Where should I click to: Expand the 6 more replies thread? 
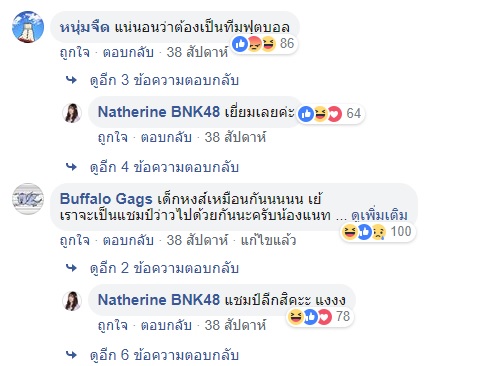pyautogui.click(x=164, y=355)
